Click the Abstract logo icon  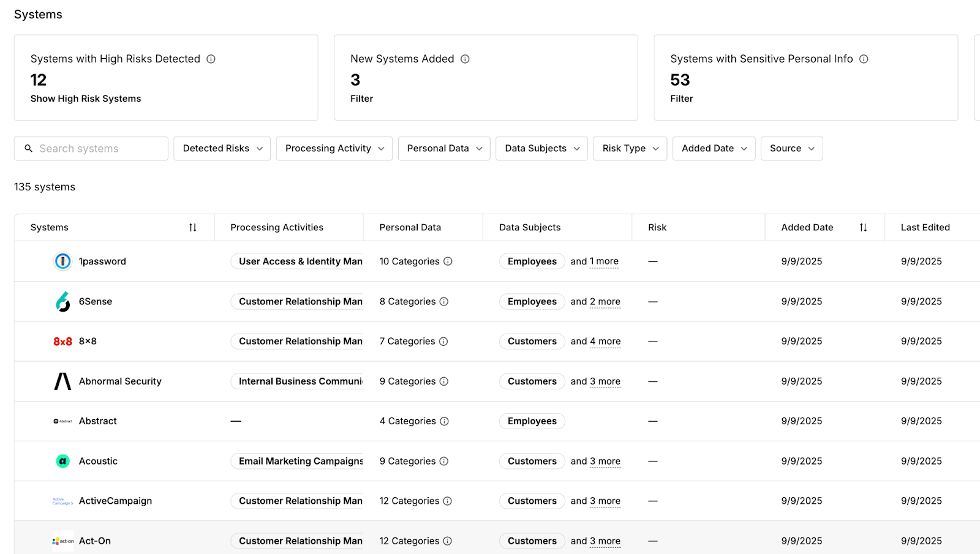click(62, 421)
